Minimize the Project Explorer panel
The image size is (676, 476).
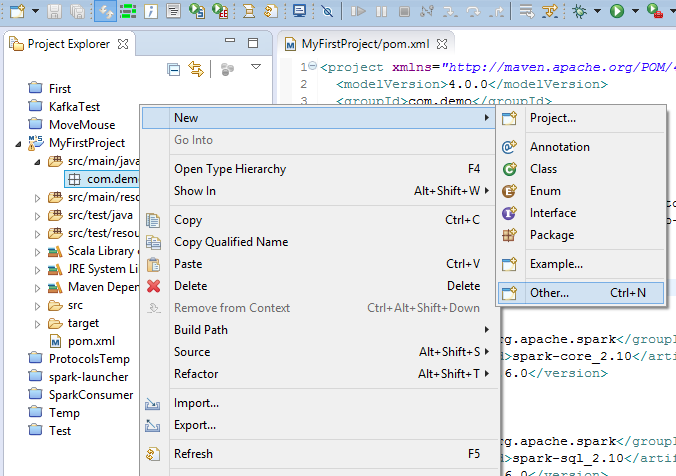click(230, 41)
